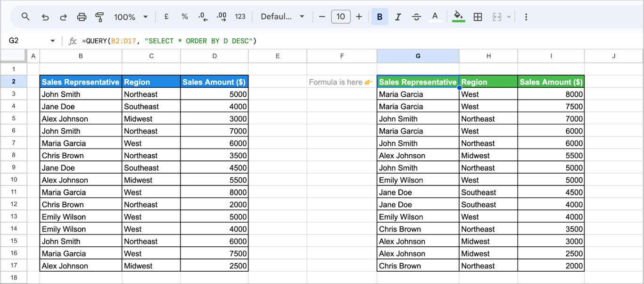
Task: Select cell I17 with 2000
Action: point(551,266)
